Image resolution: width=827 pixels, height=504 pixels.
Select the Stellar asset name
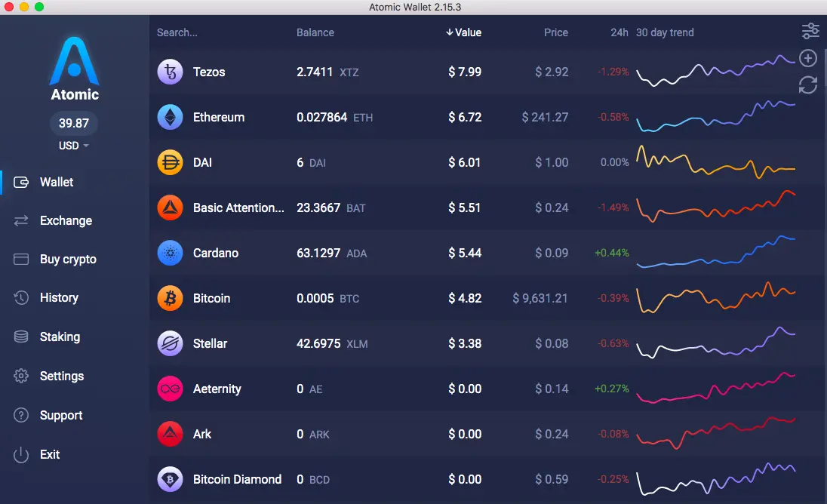(x=210, y=344)
